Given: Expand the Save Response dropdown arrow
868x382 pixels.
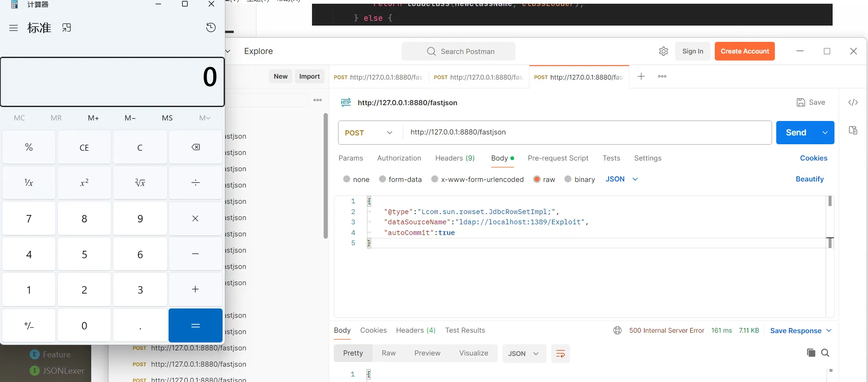Looking at the screenshot, I should pyautogui.click(x=829, y=330).
